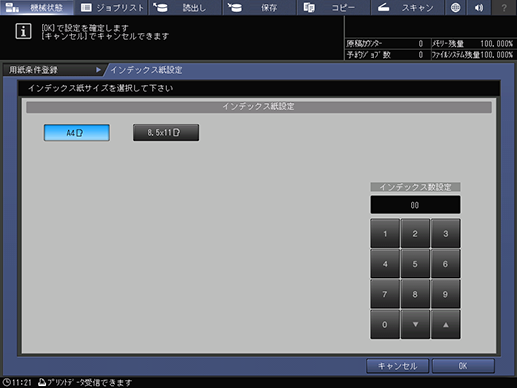Switch to the コピー tab
The image size is (517, 388).
pyautogui.click(x=334, y=7)
